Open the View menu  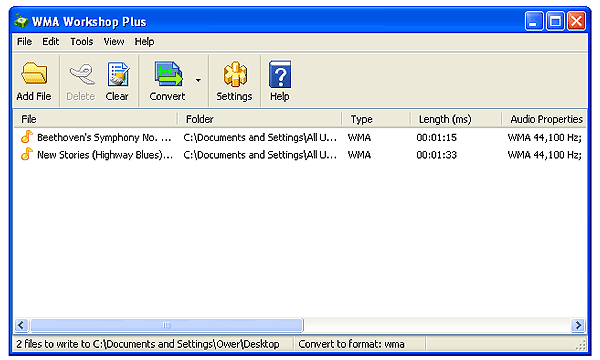click(114, 41)
